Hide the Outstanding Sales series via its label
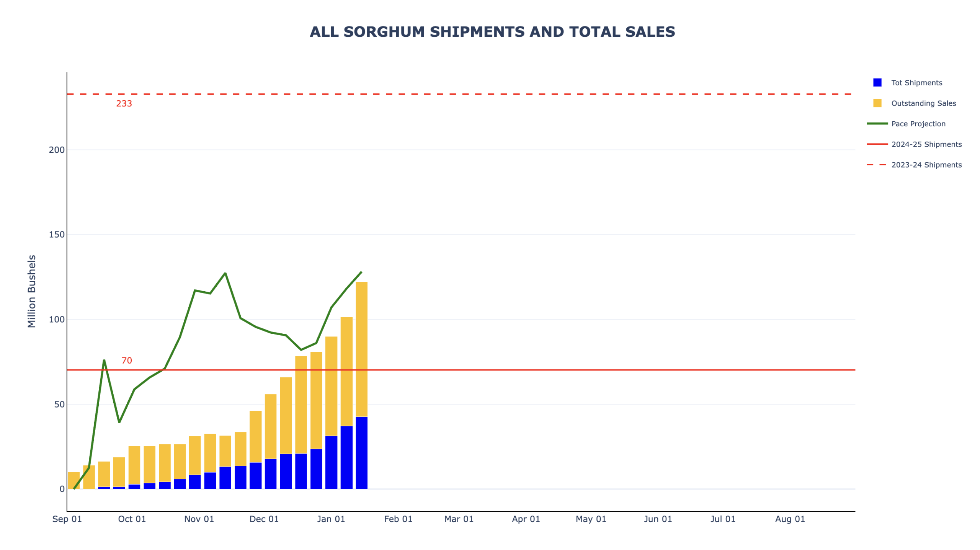 click(923, 103)
